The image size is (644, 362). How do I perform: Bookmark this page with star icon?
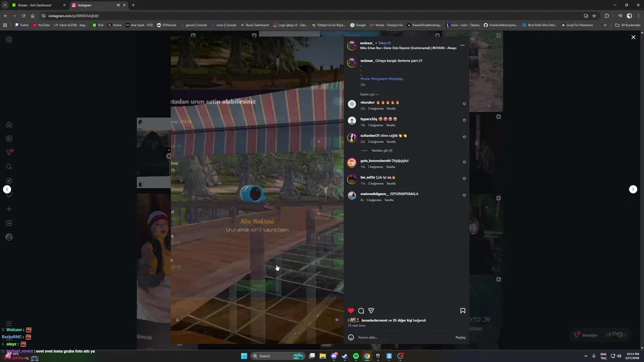pyautogui.click(x=594, y=16)
